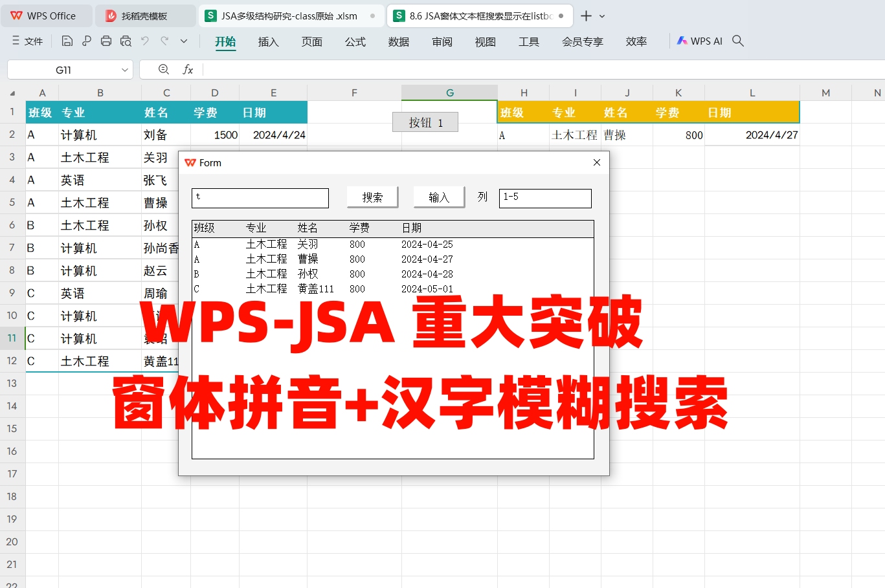Click the Print icon in the toolbar
Viewport: 885px width, 588px height.
coord(106,40)
